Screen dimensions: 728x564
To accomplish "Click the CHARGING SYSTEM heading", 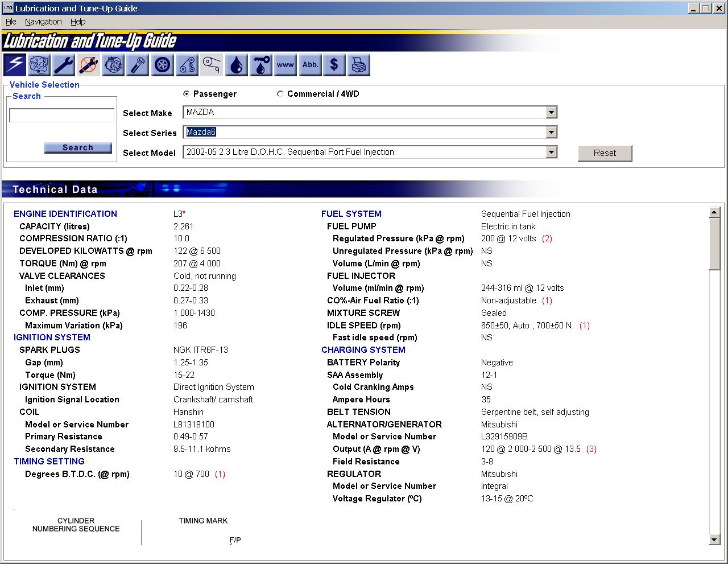I will click(363, 350).
